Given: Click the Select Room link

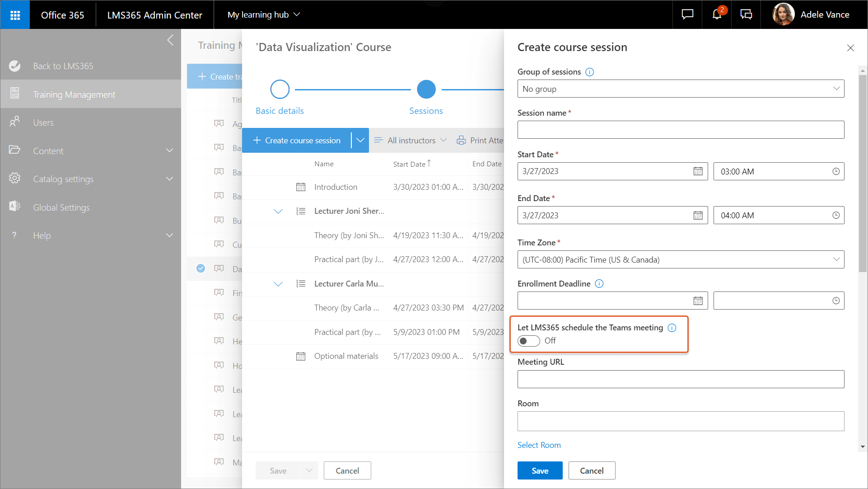Looking at the screenshot, I should 539,445.
